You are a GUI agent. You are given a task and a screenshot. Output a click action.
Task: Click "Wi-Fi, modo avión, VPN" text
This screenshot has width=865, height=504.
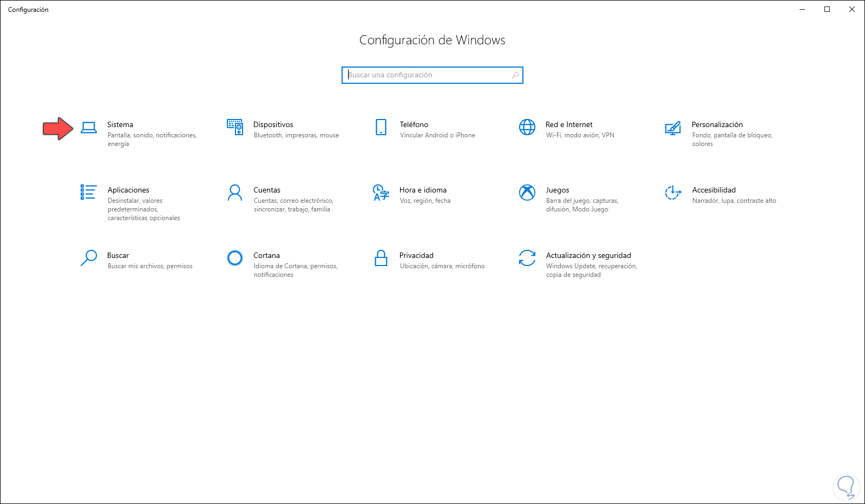tap(580, 135)
